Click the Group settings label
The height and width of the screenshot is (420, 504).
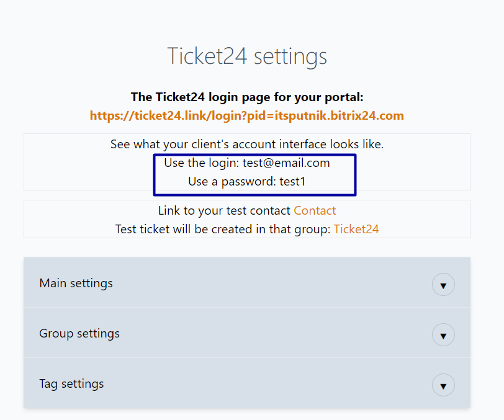(x=79, y=334)
